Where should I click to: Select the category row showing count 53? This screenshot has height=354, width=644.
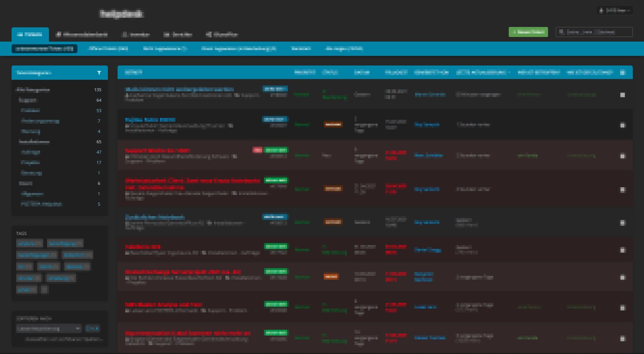point(59,111)
